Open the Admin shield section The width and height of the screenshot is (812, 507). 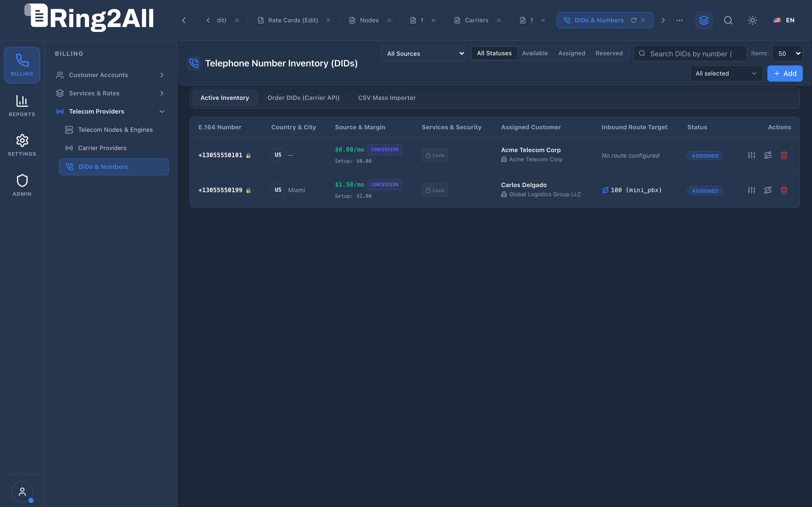(22, 185)
